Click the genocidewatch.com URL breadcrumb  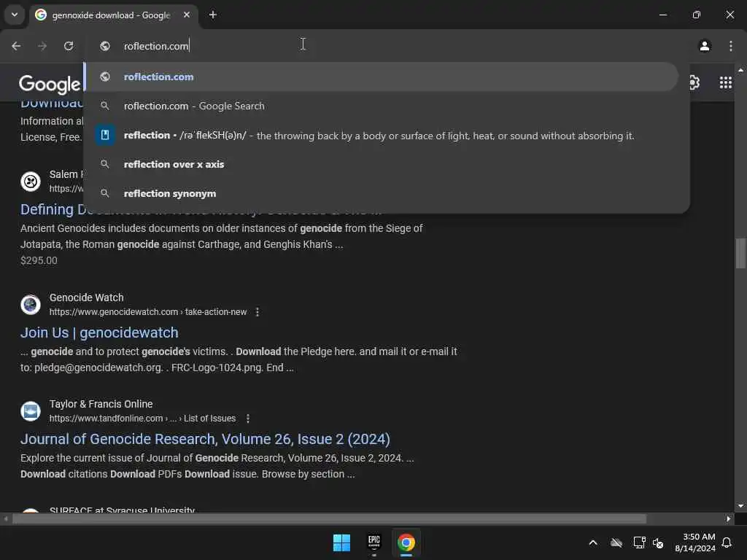tap(148, 312)
